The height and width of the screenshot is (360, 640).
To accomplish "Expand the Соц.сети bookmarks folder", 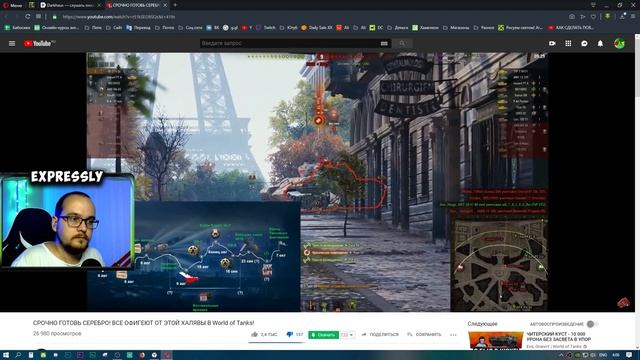I will point(190,28).
